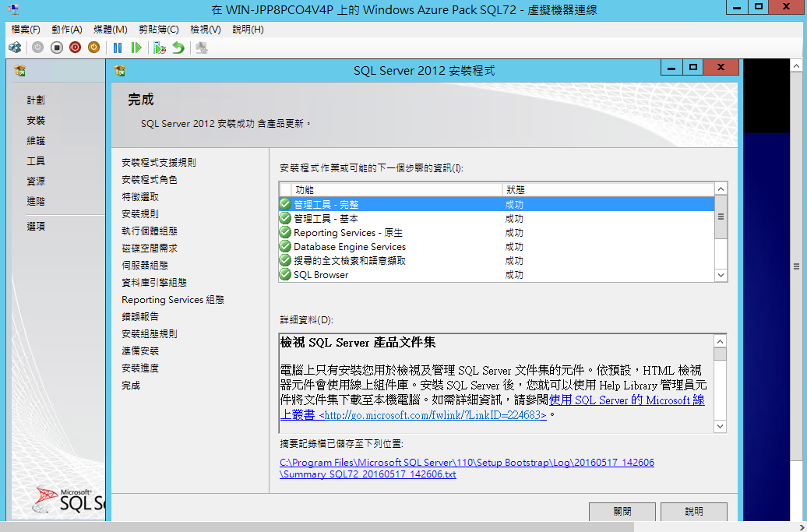Go to 選項 in the installation center sidebar

pos(36,226)
